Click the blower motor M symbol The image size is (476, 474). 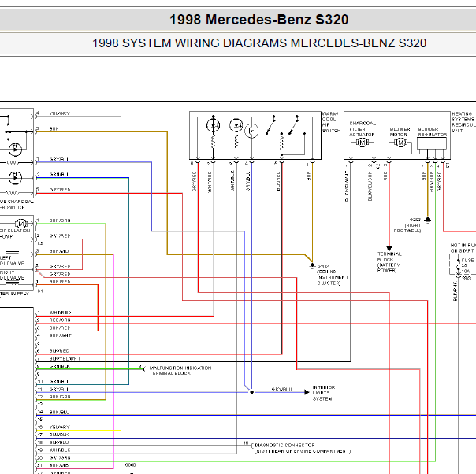click(x=400, y=143)
